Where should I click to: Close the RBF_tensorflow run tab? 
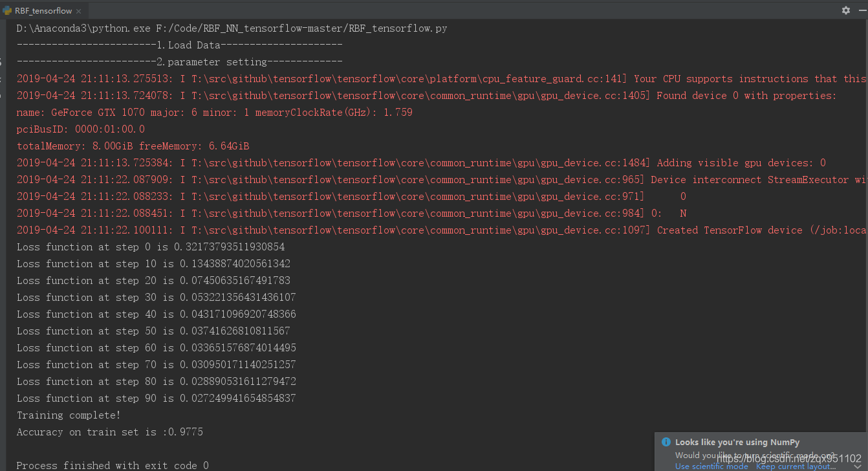tap(79, 11)
